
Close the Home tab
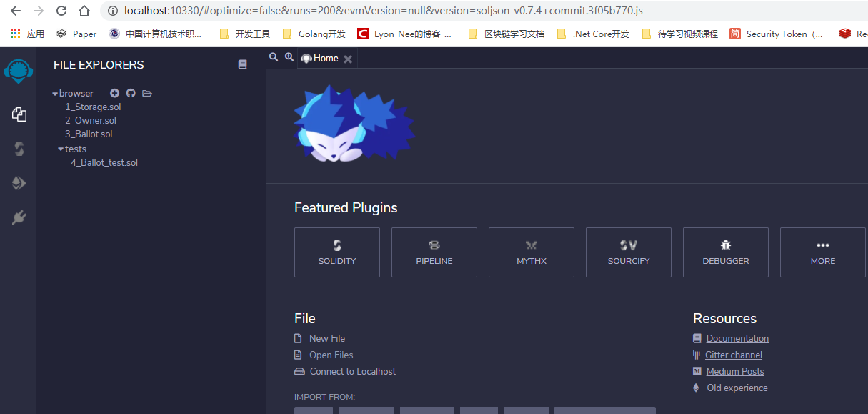click(348, 59)
